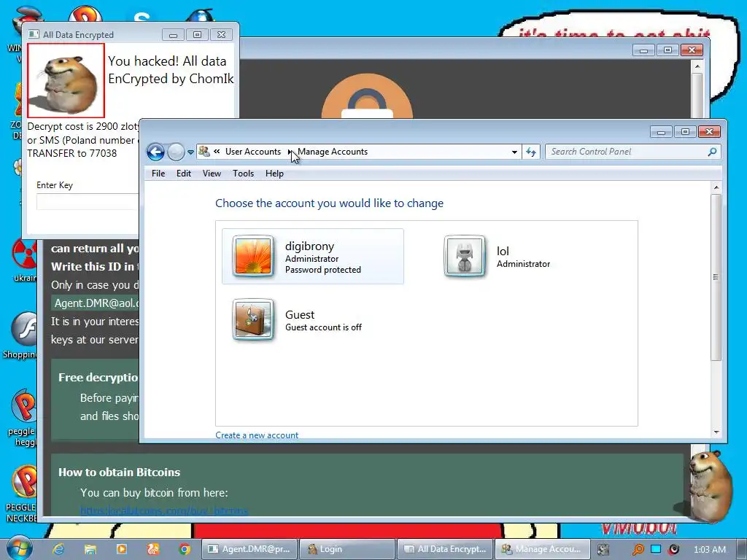
Task: Click the scroll up arrow in ransom note window
Action: (x=697, y=66)
